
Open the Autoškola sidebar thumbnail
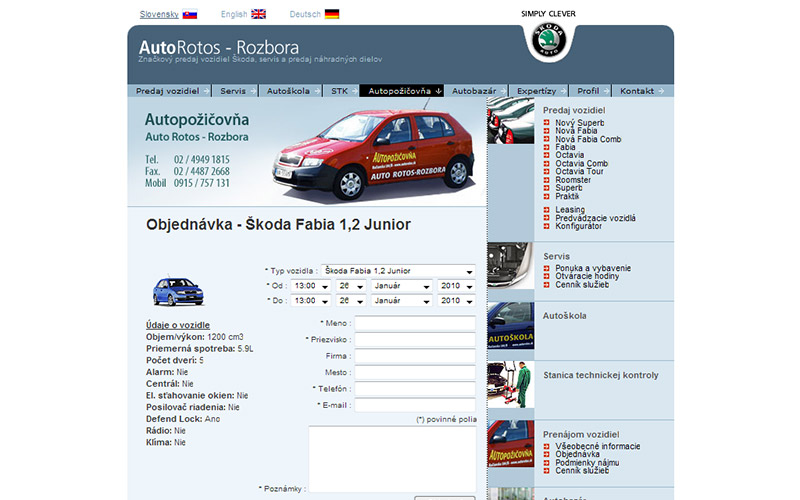pyautogui.click(x=510, y=326)
